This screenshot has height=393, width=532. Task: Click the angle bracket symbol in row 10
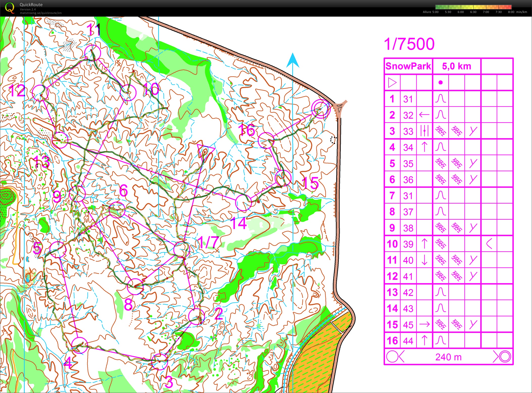pos(489,244)
